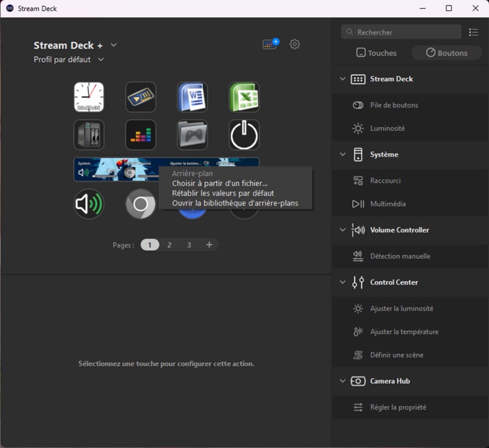This screenshot has width=489, height=448.
Task: Choose 'Choisir à partir d'un fichier...'
Action: coord(220,184)
